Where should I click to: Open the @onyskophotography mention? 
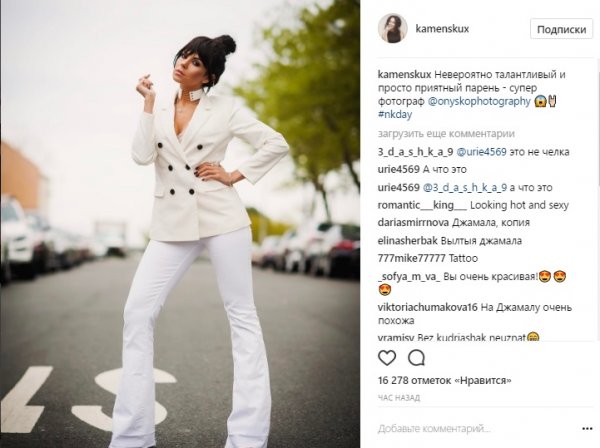tap(479, 102)
